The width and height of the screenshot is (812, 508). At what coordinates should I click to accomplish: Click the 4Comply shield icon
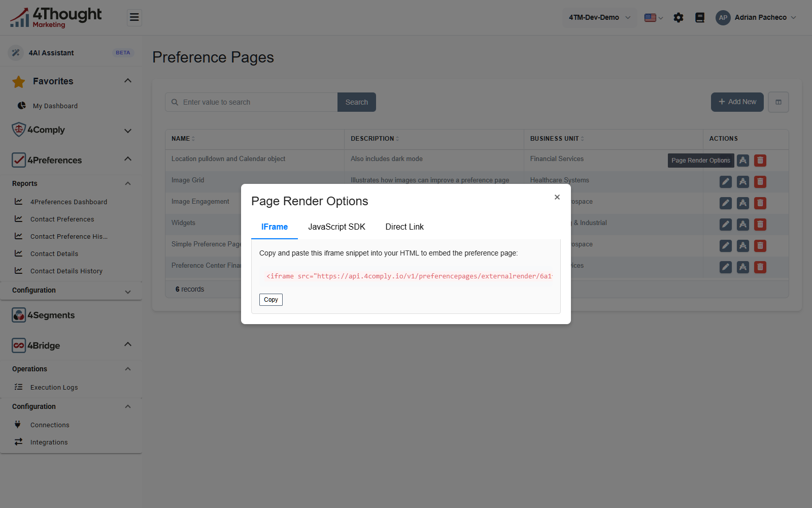[19, 130]
